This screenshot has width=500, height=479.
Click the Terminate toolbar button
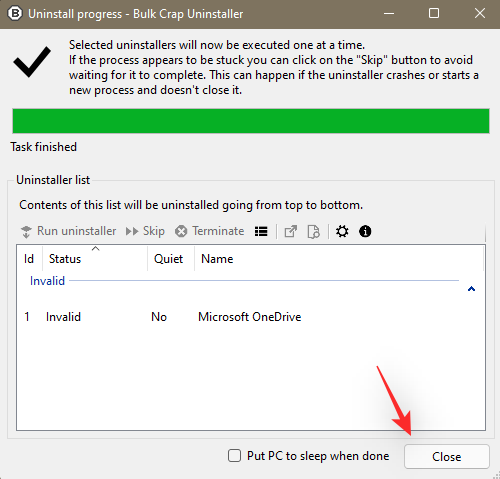point(210,231)
